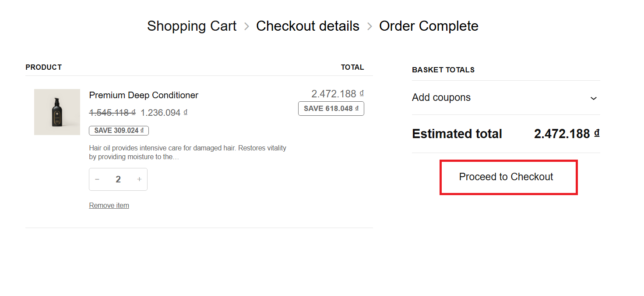Click the arrow separator after Shopping Cart

point(246,26)
